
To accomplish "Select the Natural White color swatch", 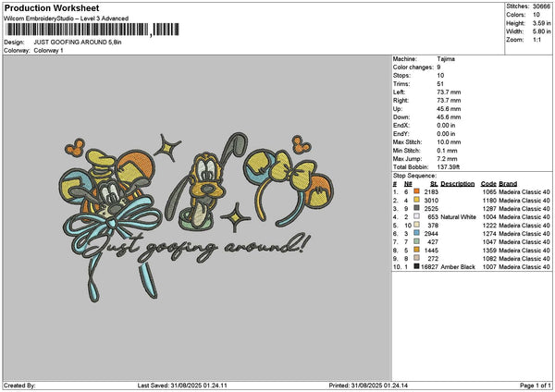I will 416,216.
